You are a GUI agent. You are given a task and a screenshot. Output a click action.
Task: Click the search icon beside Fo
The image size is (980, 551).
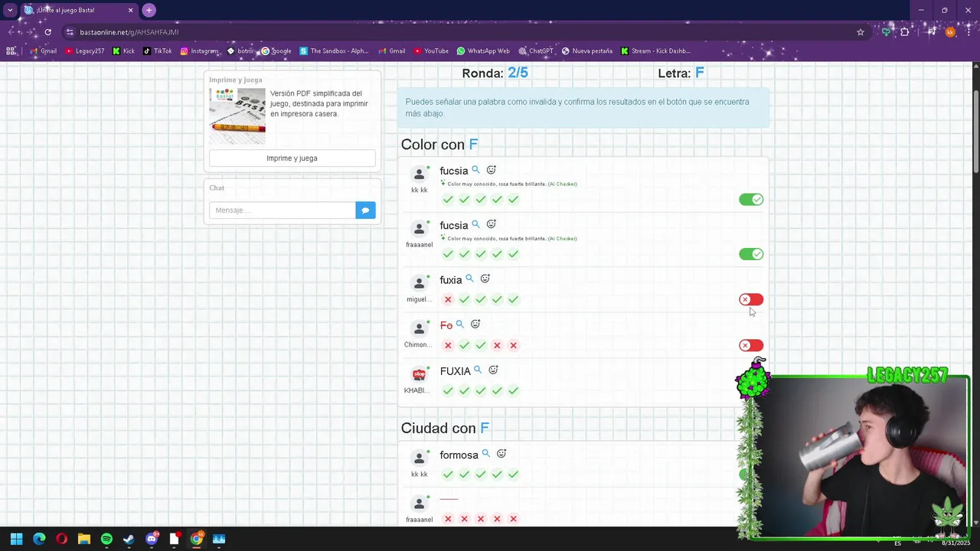click(x=459, y=324)
